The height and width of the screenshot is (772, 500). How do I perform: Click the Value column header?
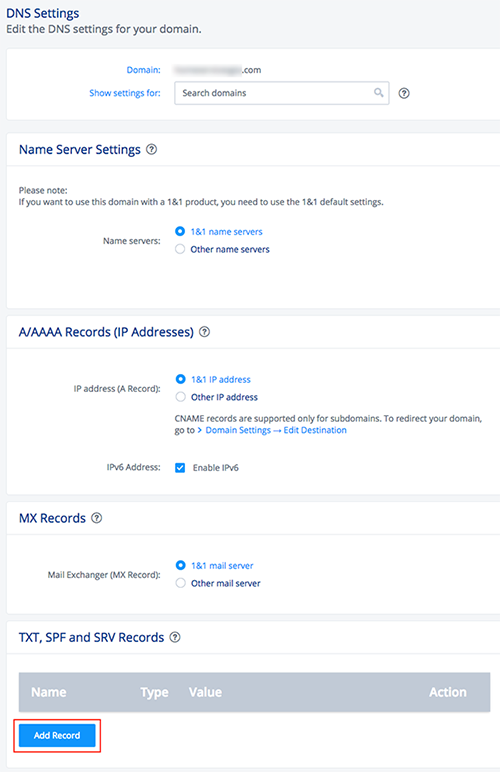205,692
